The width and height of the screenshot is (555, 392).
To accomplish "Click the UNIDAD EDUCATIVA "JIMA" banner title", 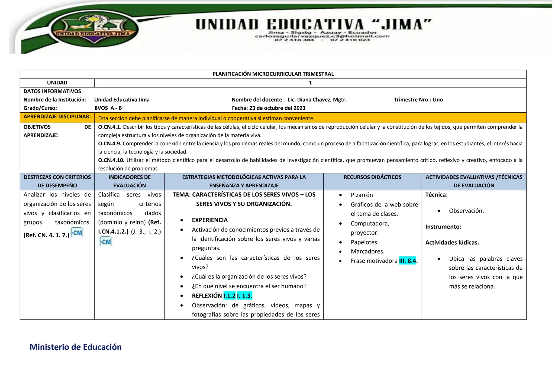I will 313,25.
